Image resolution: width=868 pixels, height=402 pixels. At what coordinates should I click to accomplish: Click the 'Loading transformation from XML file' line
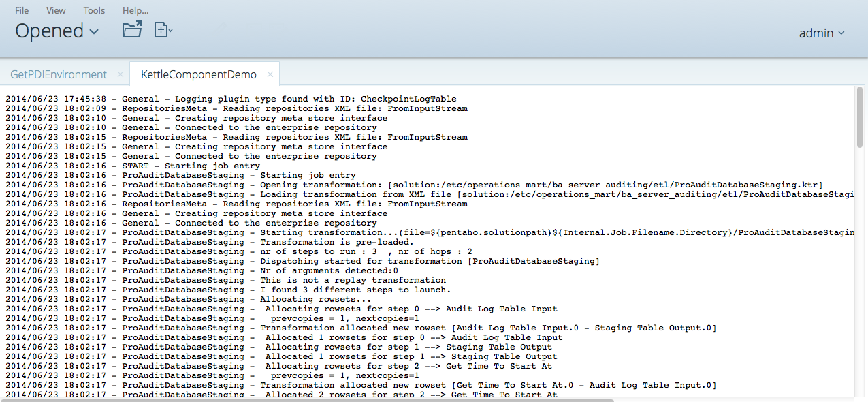430,194
